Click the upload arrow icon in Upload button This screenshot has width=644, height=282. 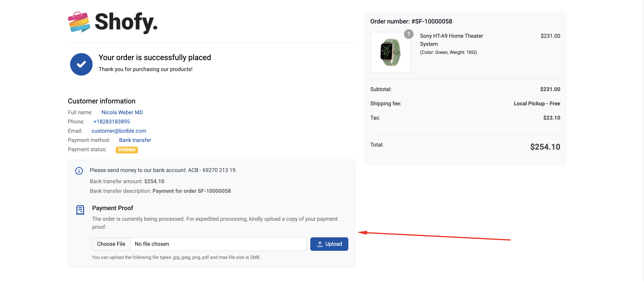320,244
